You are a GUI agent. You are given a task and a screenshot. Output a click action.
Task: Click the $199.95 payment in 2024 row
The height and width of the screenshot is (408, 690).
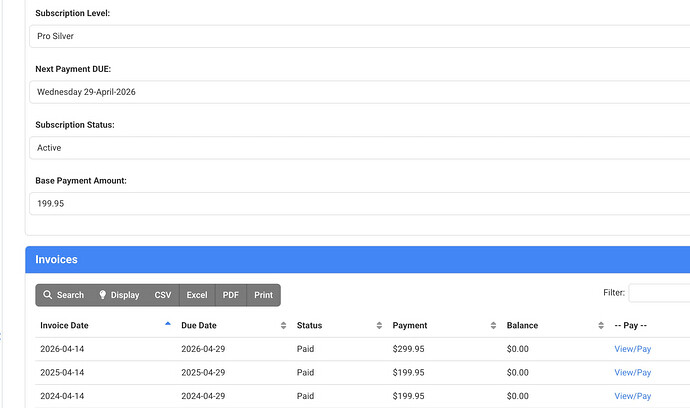click(x=408, y=396)
